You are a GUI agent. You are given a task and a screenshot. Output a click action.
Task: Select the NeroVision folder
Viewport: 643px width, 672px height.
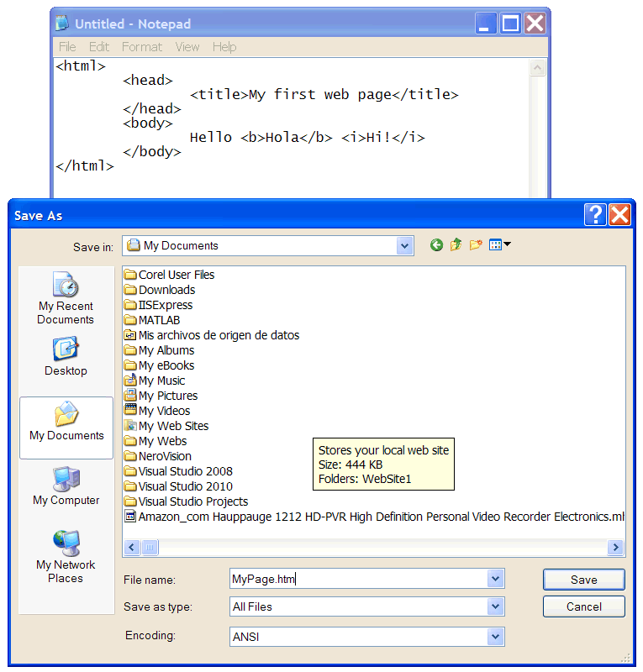coord(158,456)
